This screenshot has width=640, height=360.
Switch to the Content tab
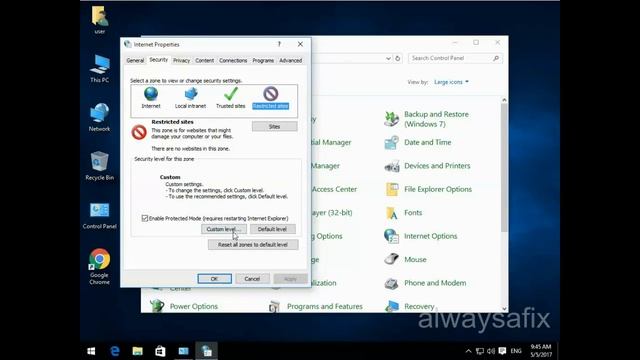click(204, 60)
